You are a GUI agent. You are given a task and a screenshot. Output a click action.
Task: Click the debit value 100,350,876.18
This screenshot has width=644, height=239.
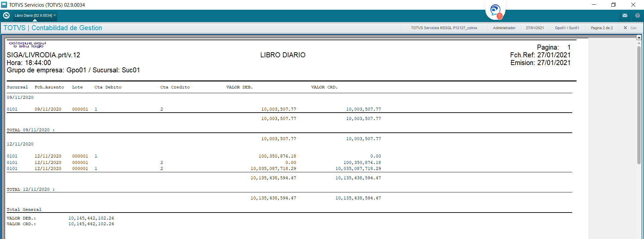(277, 156)
